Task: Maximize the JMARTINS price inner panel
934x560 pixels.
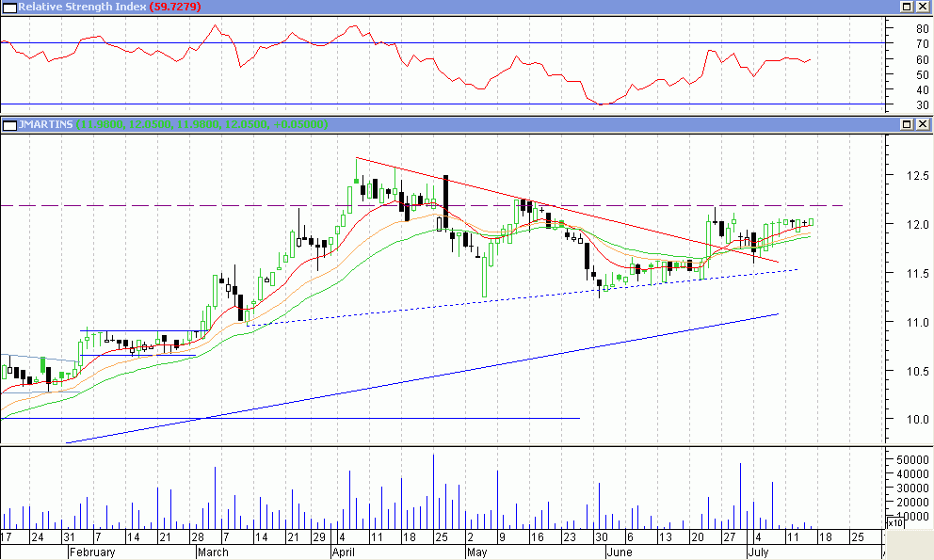Action: (907, 124)
